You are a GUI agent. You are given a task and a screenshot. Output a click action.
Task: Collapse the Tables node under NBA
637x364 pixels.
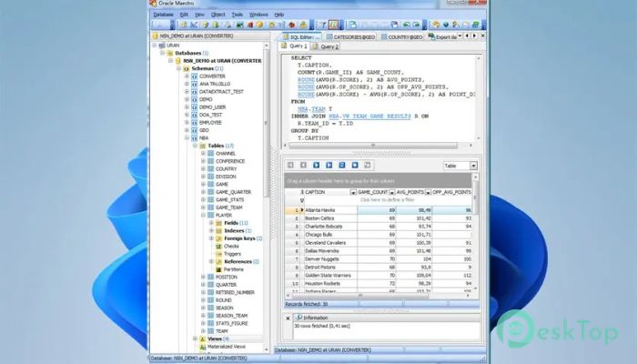[195, 146]
